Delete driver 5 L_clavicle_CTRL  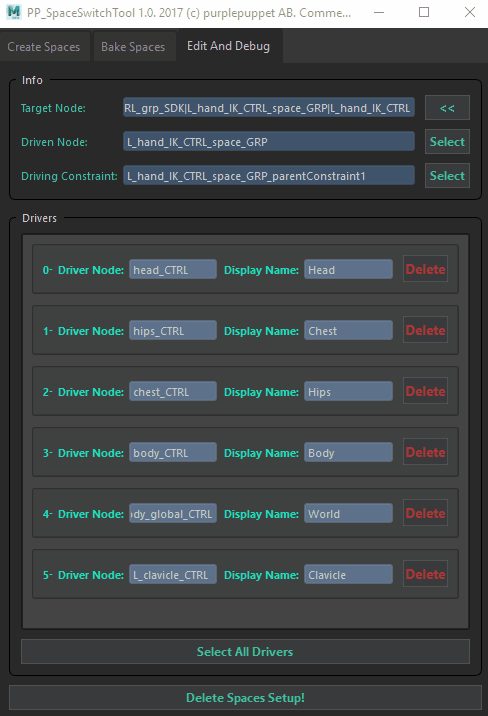click(x=425, y=574)
